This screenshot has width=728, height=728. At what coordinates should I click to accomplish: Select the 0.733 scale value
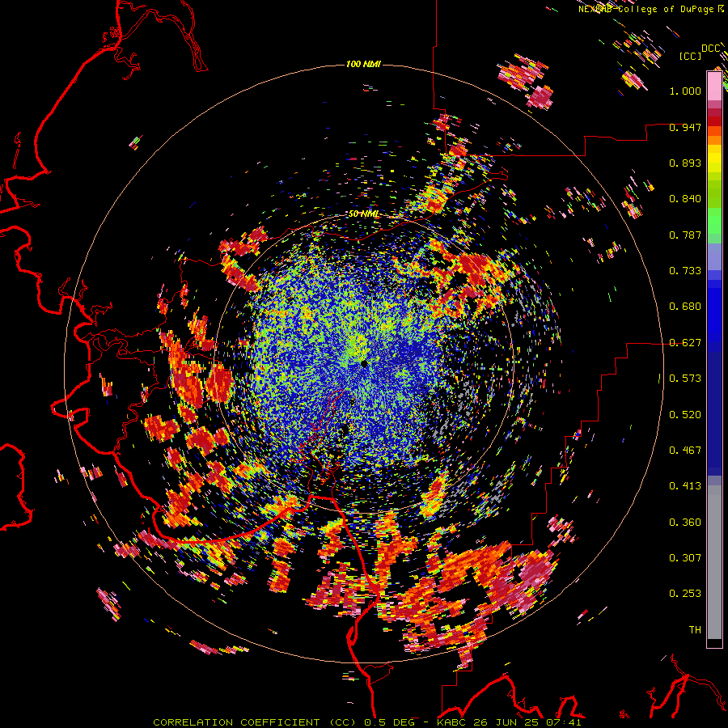(685, 271)
